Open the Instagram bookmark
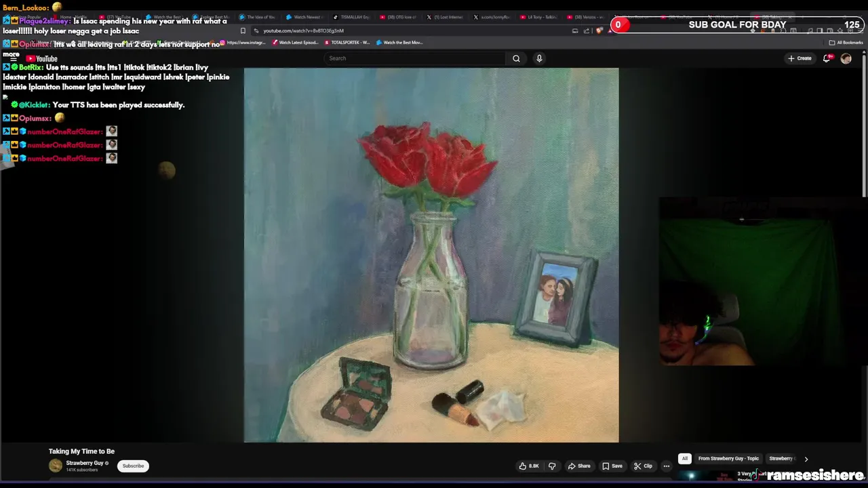868x488 pixels. tap(243, 43)
